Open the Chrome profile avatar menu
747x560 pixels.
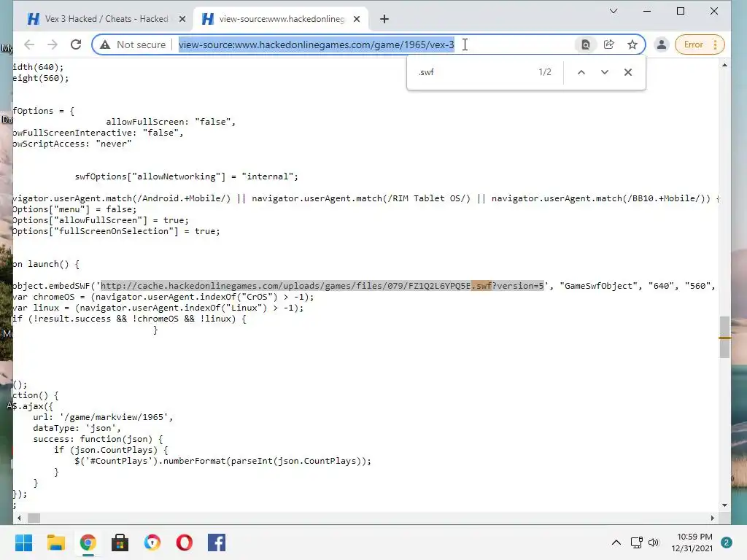click(x=661, y=44)
